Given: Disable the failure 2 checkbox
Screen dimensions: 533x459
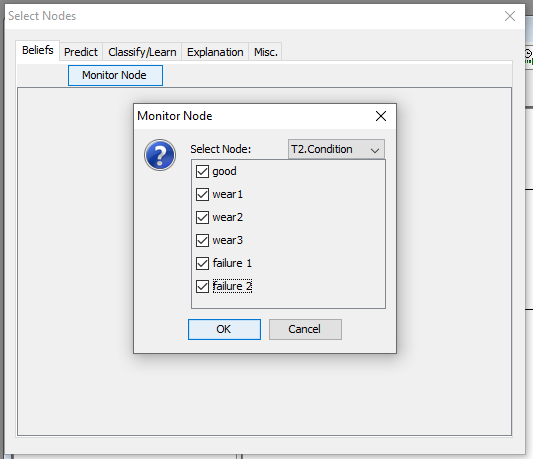Looking at the screenshot, I should [202, 286].
